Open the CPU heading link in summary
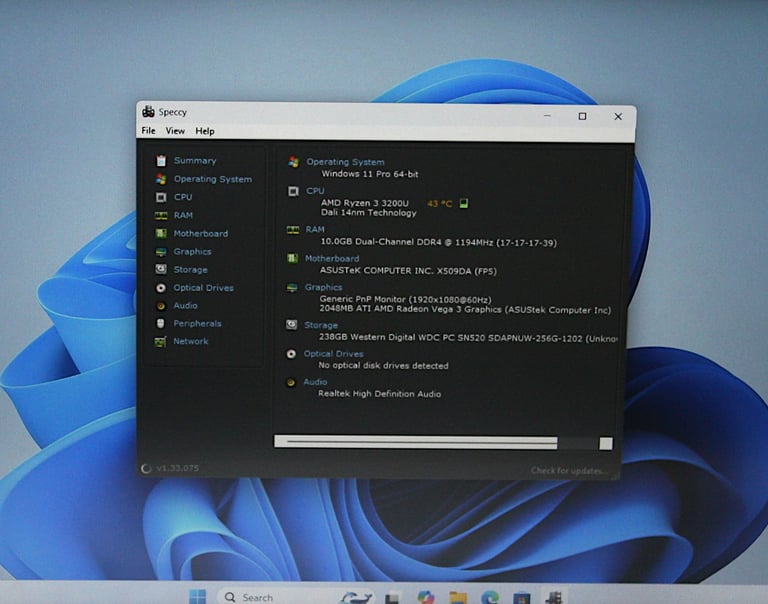768x604 pixels. pos(315,191)
